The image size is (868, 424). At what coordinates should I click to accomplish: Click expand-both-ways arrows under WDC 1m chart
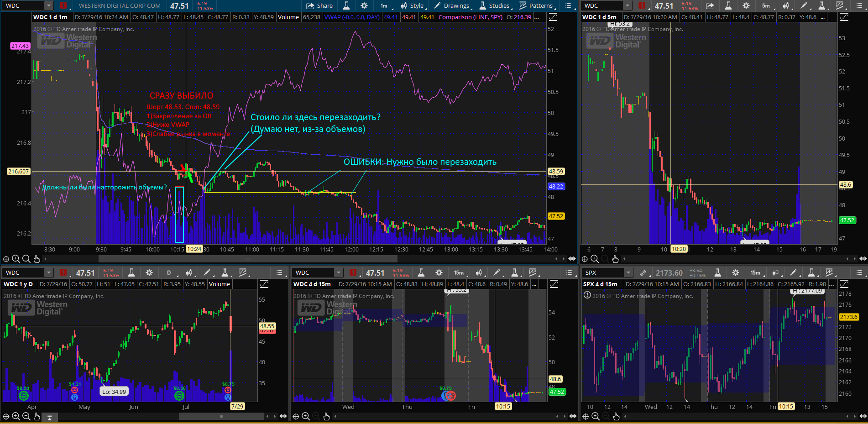(x=572, y=259)
